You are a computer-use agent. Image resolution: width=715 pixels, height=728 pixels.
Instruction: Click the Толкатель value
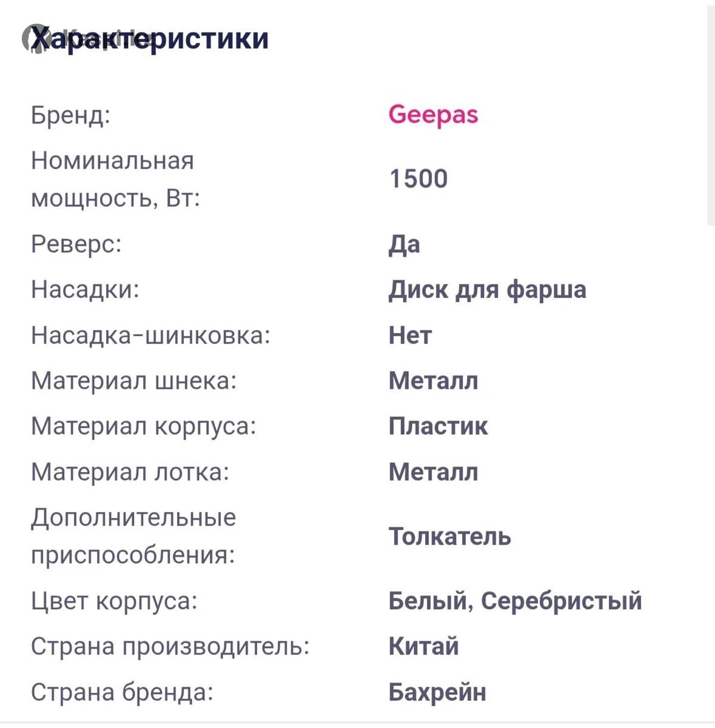[x=449, y=536]
